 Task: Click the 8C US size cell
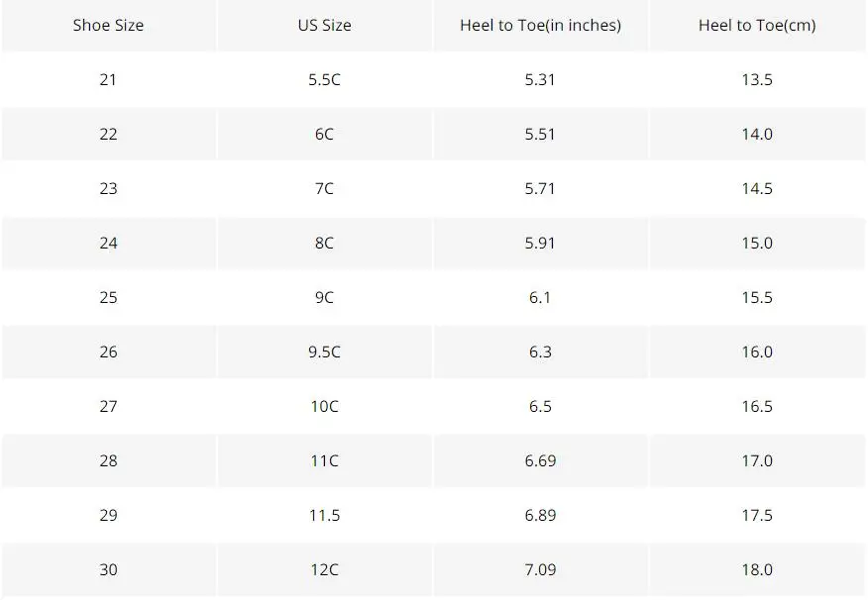tap(324, 243)
